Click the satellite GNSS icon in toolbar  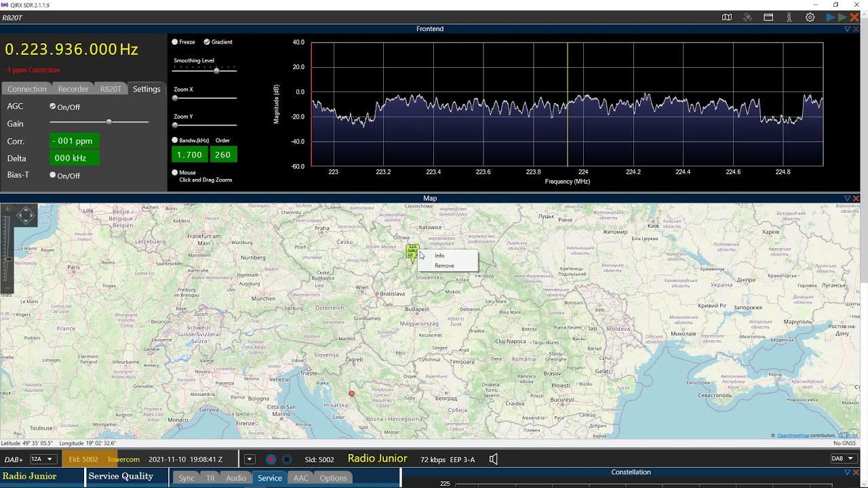pyautogui.click(x=747, y=18)
